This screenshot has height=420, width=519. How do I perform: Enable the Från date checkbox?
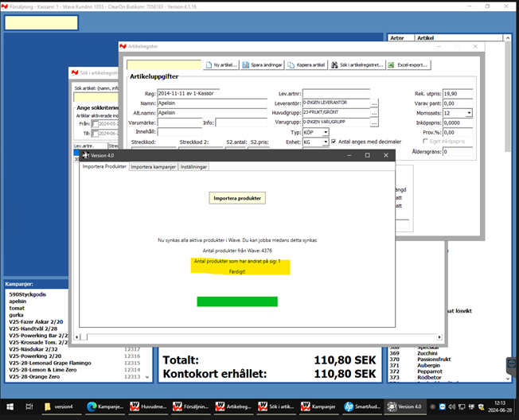(x=95, y=124)
